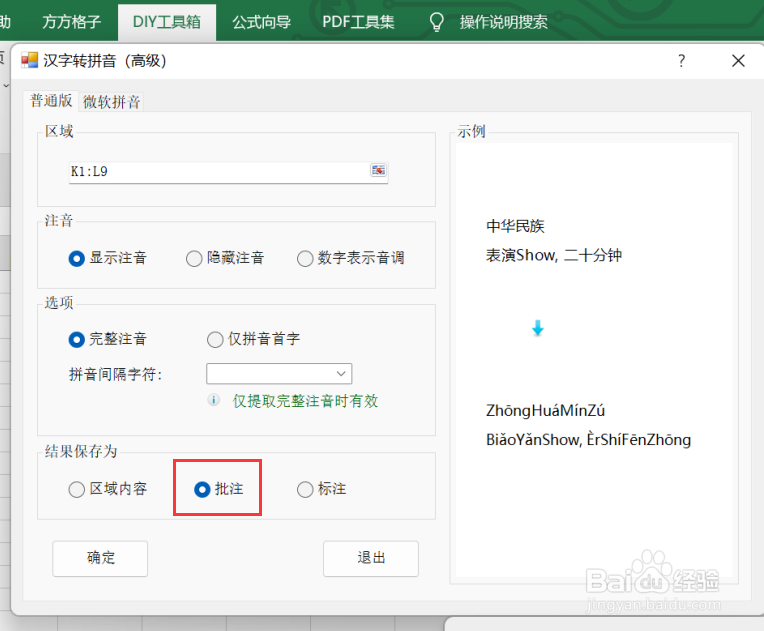764x631 pixels.
Task: Click the 退出 button
Action: 371,558
